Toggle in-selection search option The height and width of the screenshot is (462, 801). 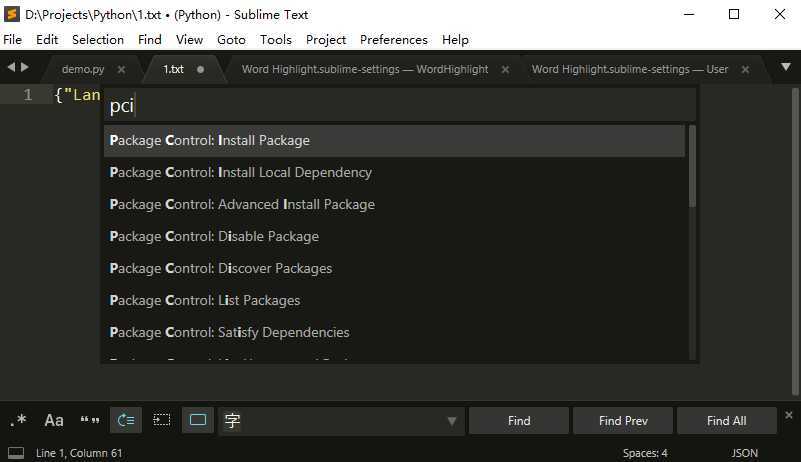coord(162,421)
